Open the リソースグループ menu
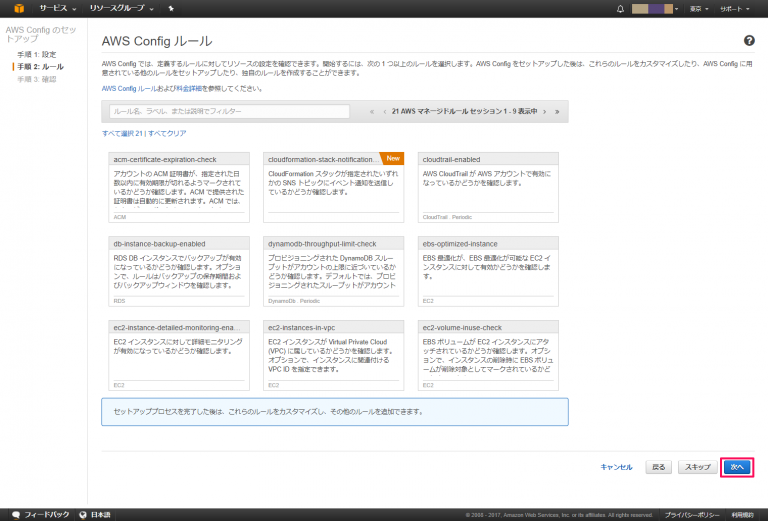 121,8
